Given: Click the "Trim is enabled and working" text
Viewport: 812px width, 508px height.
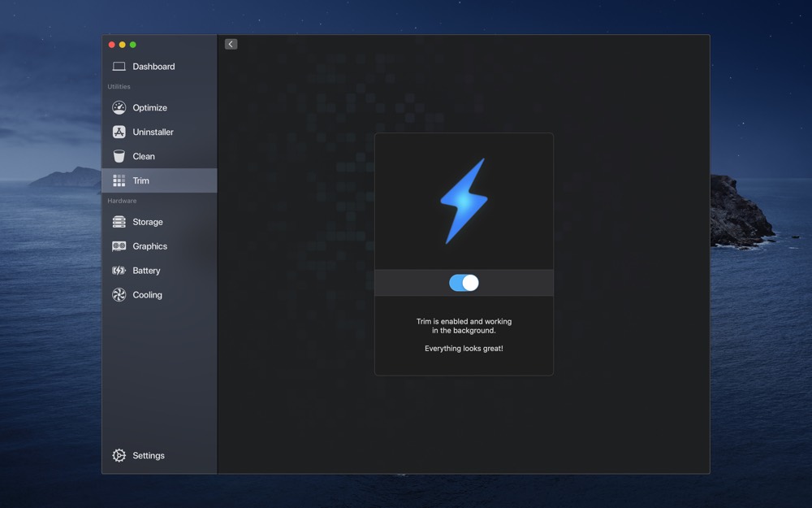Looking at the screenshot, I should pyautogui.click(x=464, y=321).
